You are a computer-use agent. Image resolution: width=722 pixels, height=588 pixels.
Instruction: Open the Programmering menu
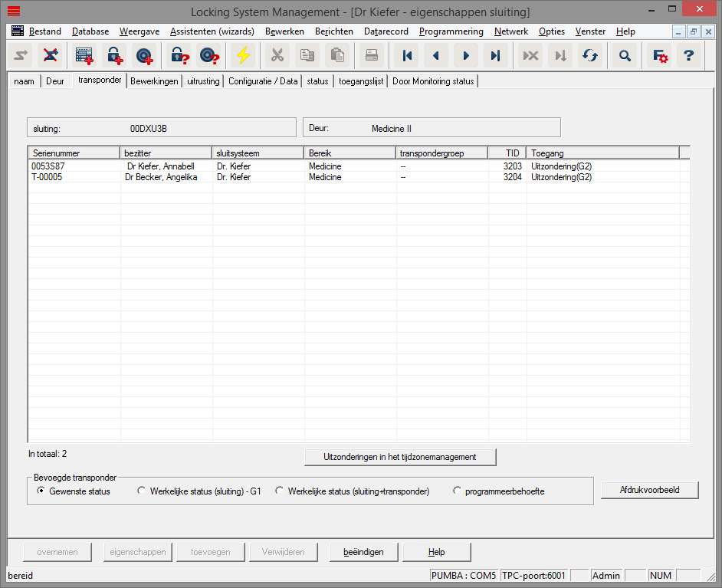click(451, 31)
